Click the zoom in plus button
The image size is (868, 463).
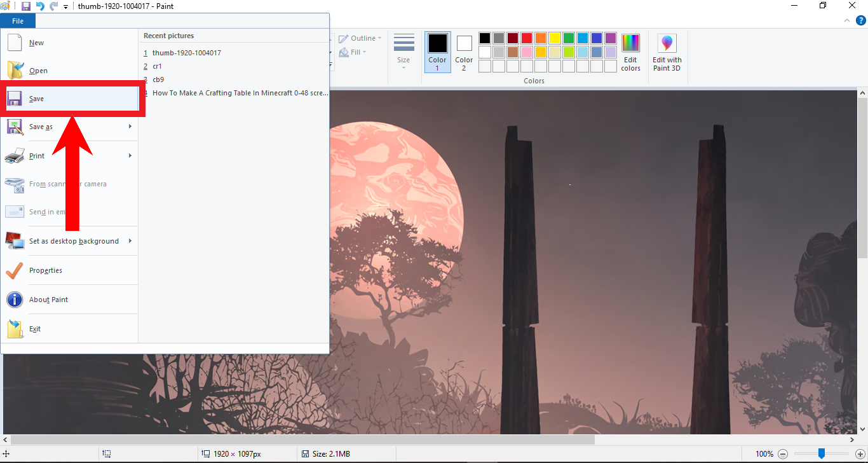[860, 454]
